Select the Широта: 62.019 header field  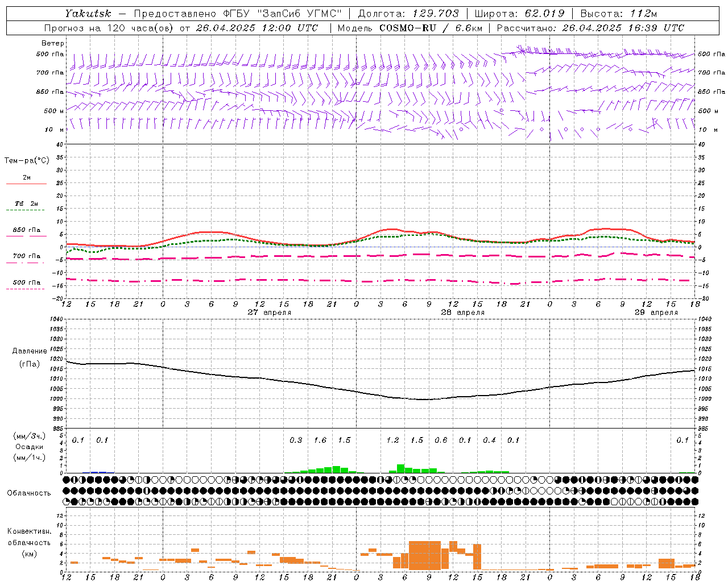point(519,14)
